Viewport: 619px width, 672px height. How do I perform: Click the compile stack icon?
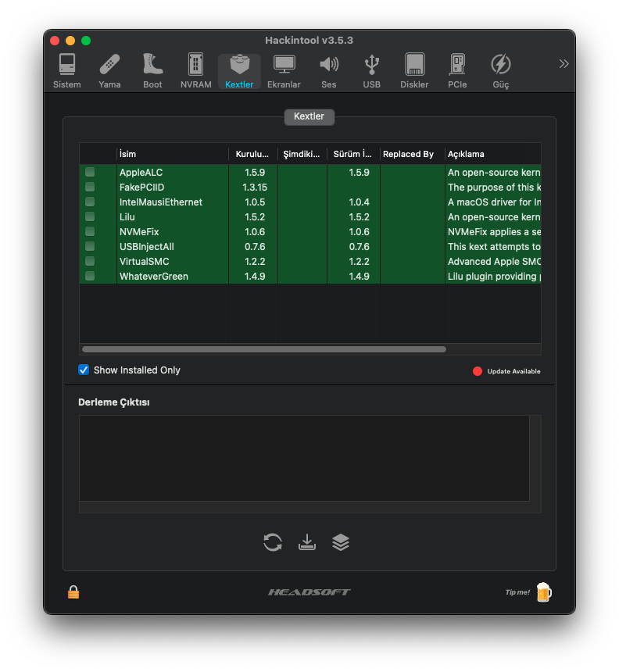tap(341, 542)
